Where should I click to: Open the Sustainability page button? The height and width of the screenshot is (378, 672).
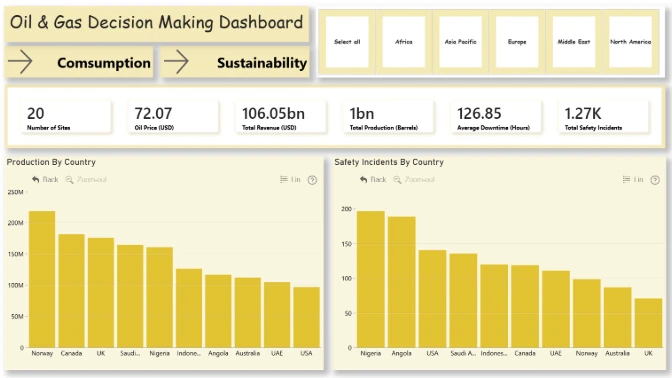[235, 62]
